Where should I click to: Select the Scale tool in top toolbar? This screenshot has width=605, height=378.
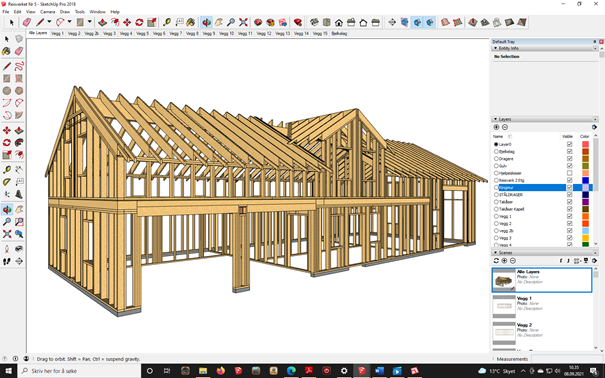pos(152,22)
